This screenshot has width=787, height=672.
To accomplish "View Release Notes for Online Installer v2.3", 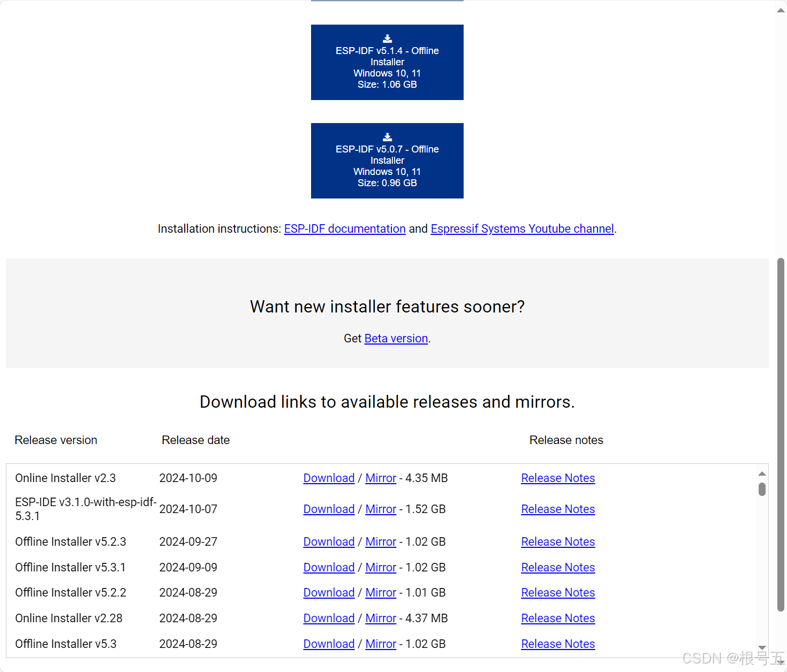I will coord(558,478).
